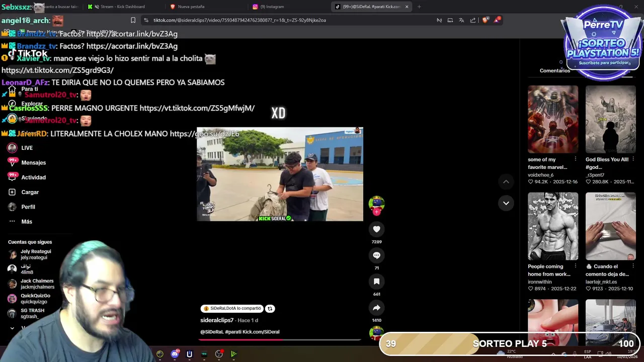Open LIVE section in sidebar

coord(20,148)
